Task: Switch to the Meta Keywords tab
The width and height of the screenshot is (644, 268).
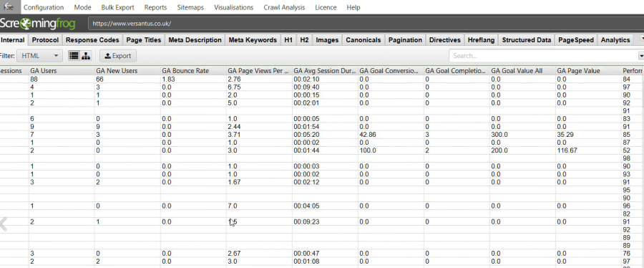Action: point(253,40)
